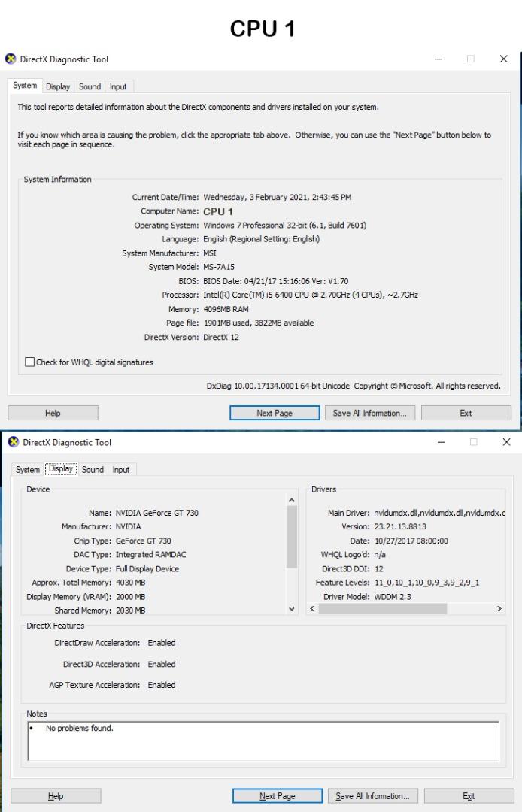Viewport: 522px width, 812px height.
Task: Click the Device list scroll down arrow
Action: (293, 609)
